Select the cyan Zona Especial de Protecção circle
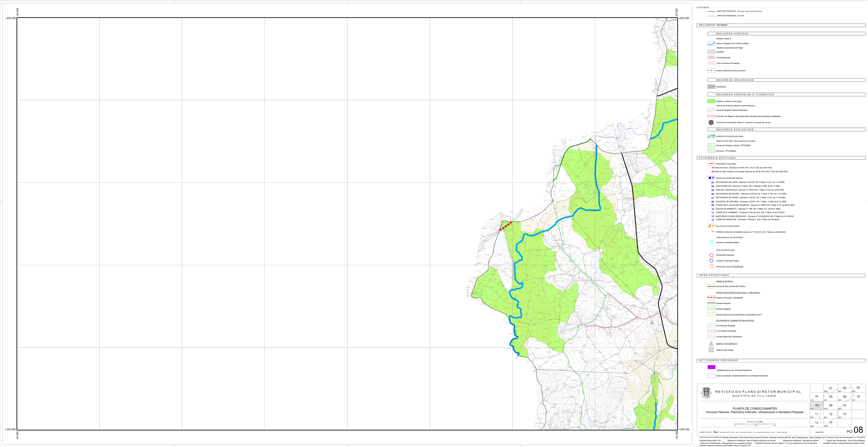The width and height of the screenshot is (868, 447). 711,242
